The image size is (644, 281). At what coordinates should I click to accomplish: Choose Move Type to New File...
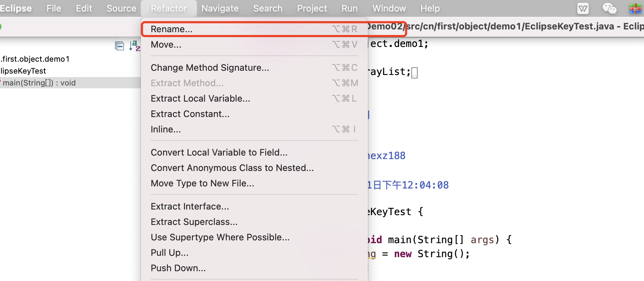point(254,183)
